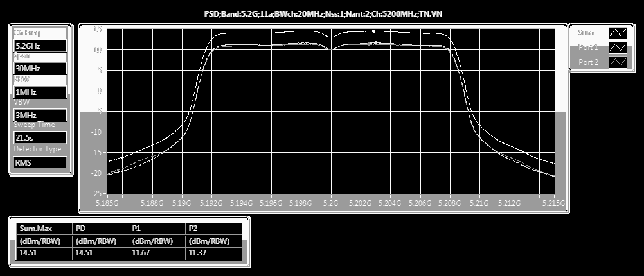The image size is (644, 276).
Task: Click the 5.188G x-axis label
Action: (x=152, y=203)
